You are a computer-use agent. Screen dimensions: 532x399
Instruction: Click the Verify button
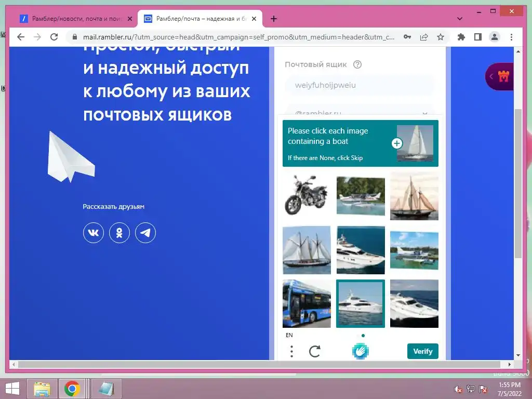click(x=423, y=351)
